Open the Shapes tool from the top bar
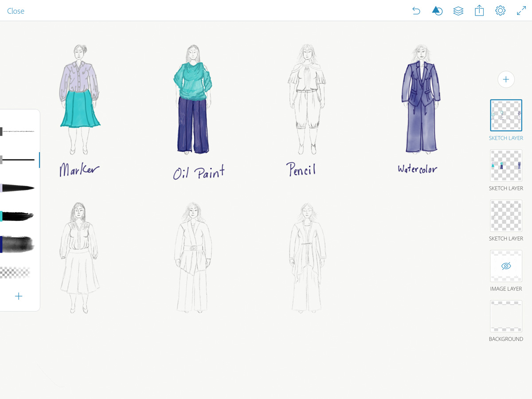 coord(437,11)
